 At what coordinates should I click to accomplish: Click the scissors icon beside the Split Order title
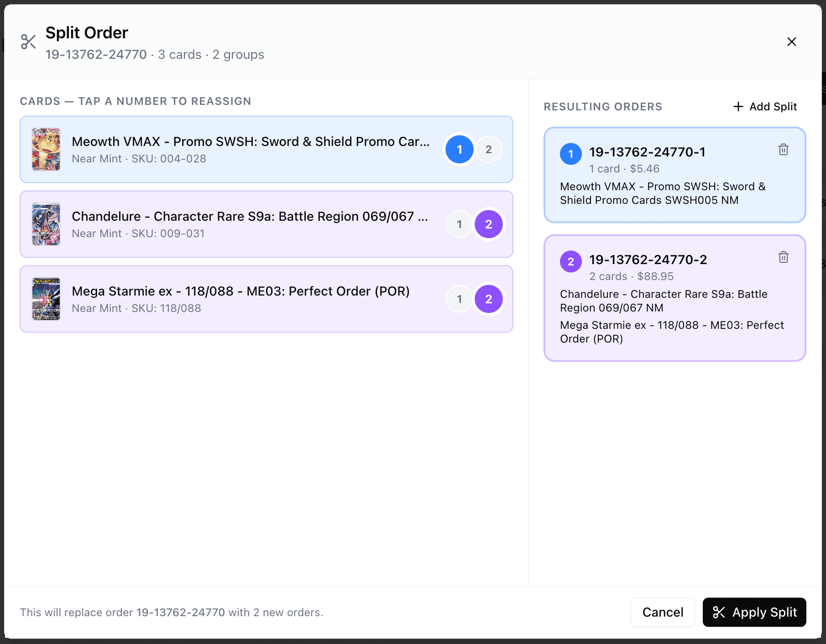(28, 42)
